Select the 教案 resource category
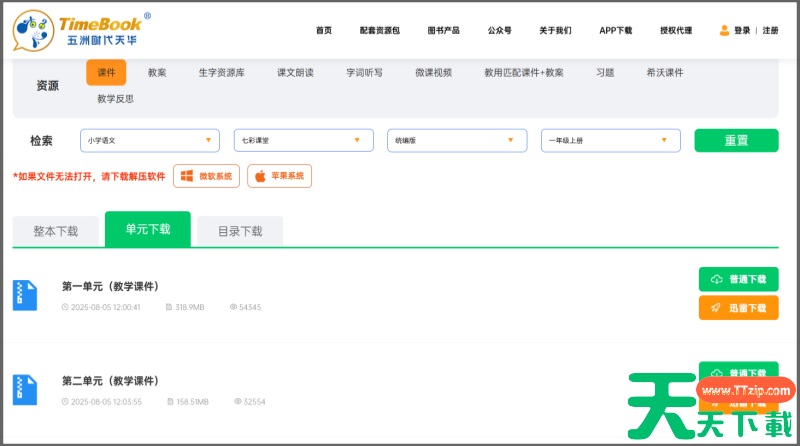This screenshot has height=446, width=800. coord(157,73)
